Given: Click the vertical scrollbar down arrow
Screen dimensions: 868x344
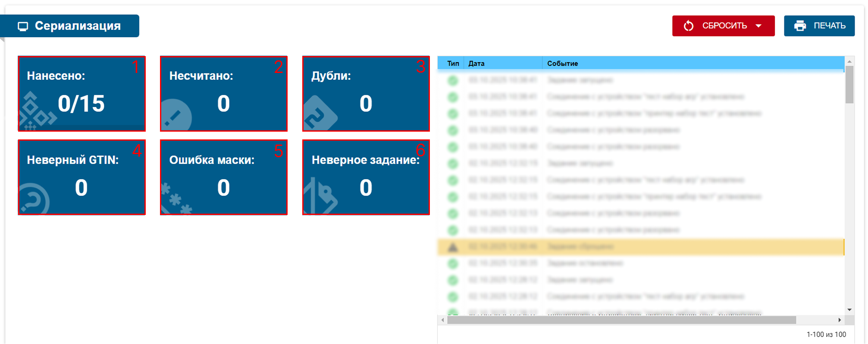Looking at the screenshot, I should [x=849, y=310].
